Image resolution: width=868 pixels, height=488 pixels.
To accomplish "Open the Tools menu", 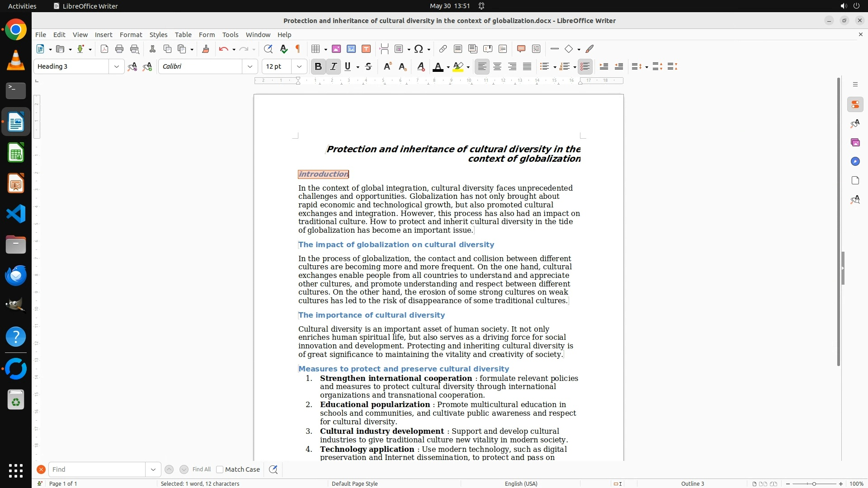I will (x=230, y=34).
